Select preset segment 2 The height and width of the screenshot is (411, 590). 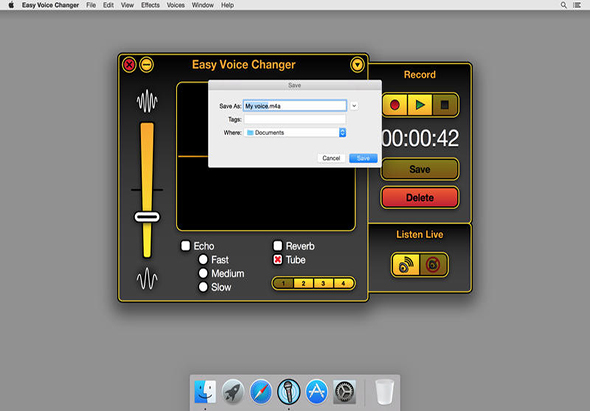click(303, 283)
